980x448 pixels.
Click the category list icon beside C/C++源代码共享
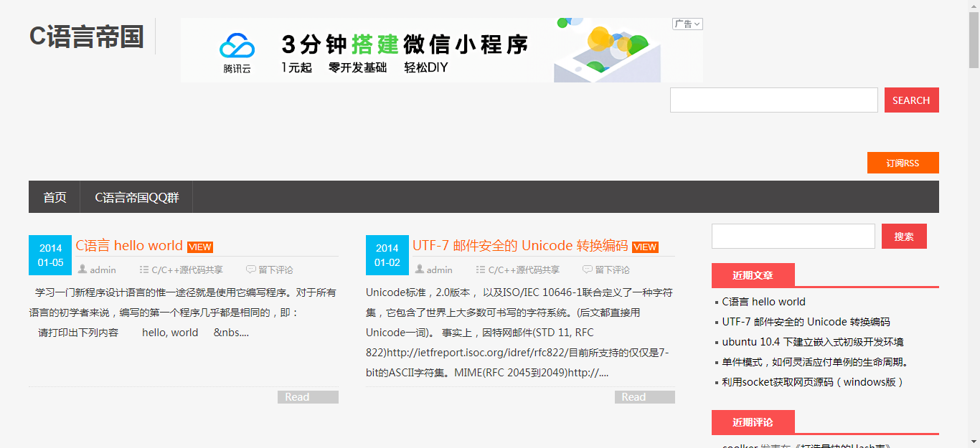click(144, 269)
